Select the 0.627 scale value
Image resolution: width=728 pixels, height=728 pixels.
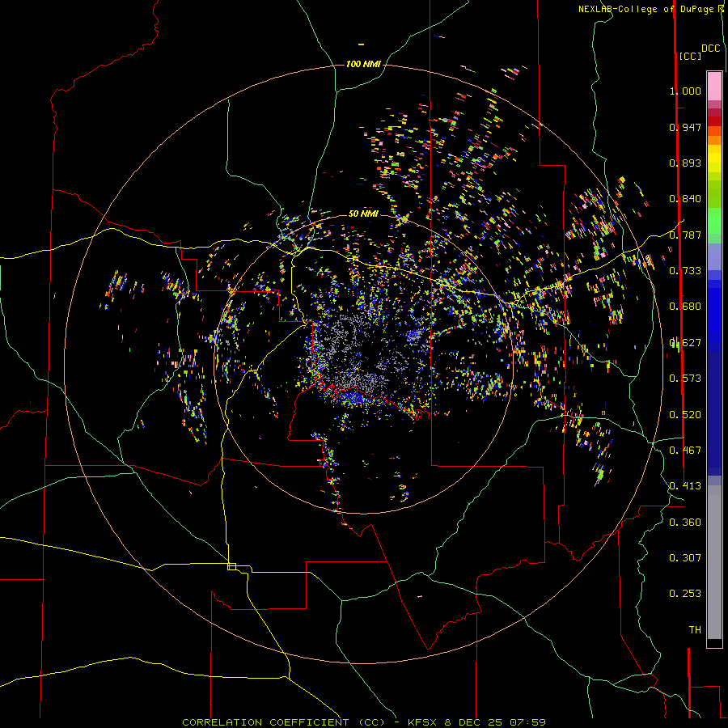click(x=685, y=343)
